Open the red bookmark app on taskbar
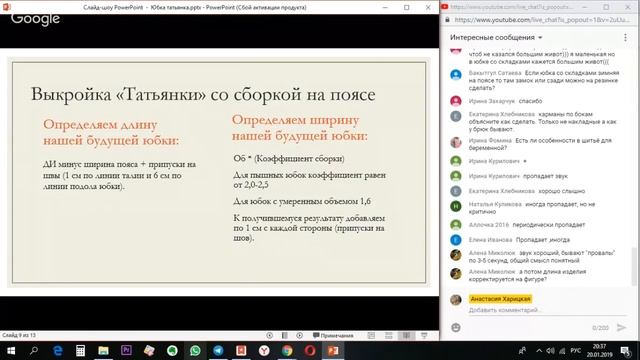 pos(241,351)
